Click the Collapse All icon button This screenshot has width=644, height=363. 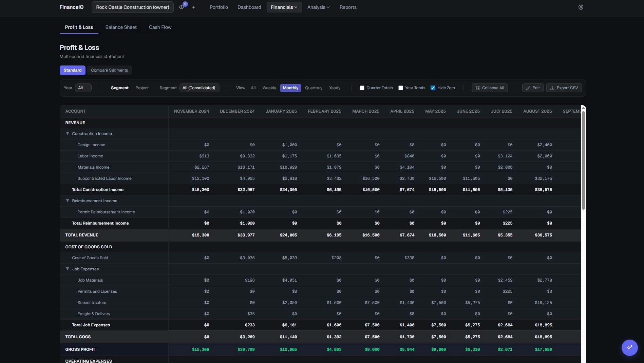pyautogui.click(x=490, y=88)
